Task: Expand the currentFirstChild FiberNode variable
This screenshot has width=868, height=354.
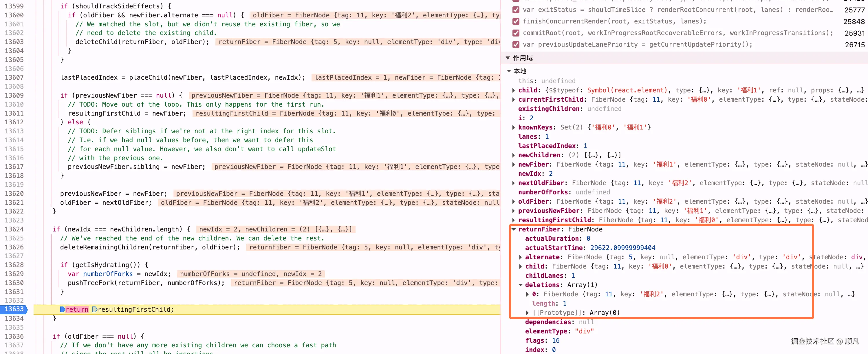Action: click(514, 99)
